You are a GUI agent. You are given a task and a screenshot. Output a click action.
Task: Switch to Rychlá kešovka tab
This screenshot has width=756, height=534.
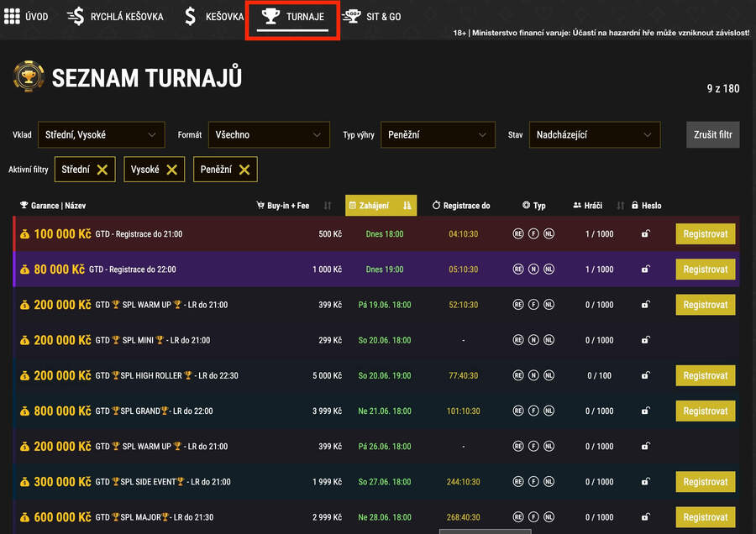pyautogui.click(x=115, y=17)
